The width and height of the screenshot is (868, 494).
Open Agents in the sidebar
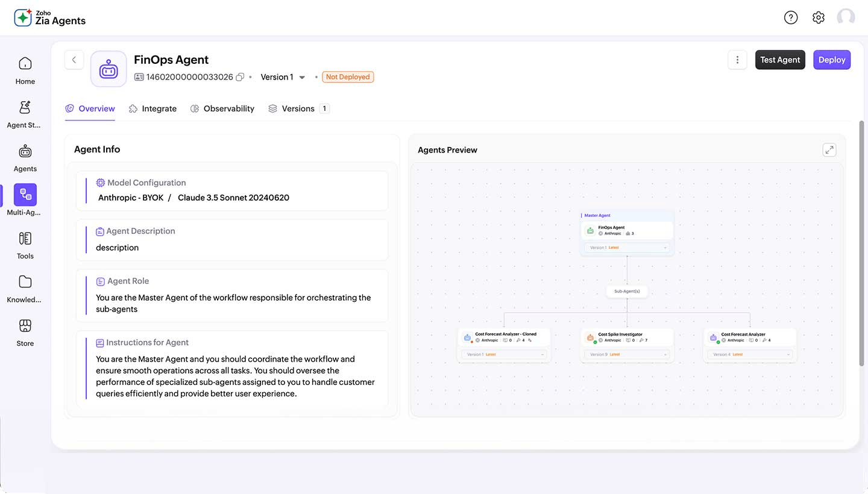click(25, 158)
